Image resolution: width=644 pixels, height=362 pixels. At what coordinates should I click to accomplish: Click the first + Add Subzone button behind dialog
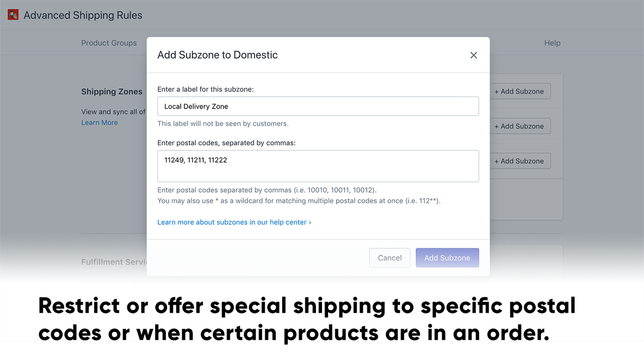[520, 91]
